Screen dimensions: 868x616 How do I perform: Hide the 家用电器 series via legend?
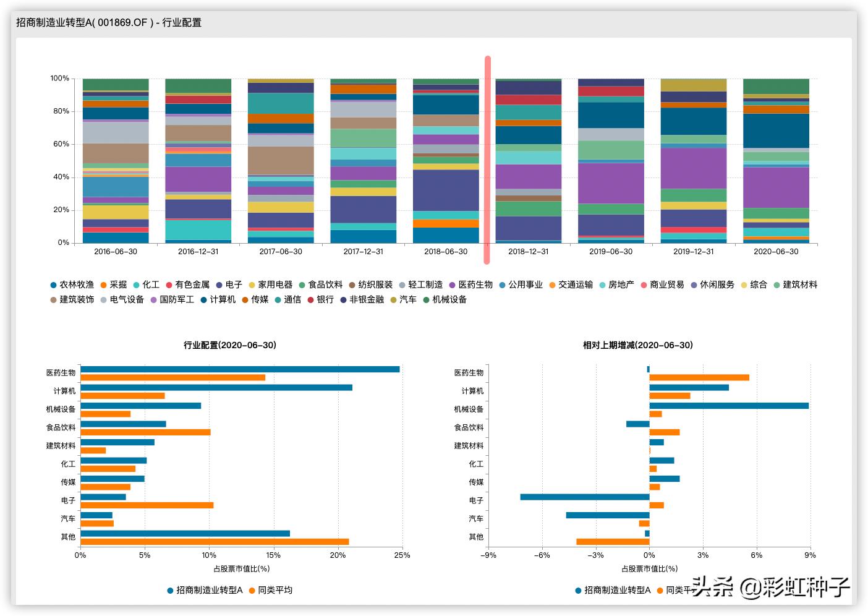pyautogui.click(x=271, y=284)
